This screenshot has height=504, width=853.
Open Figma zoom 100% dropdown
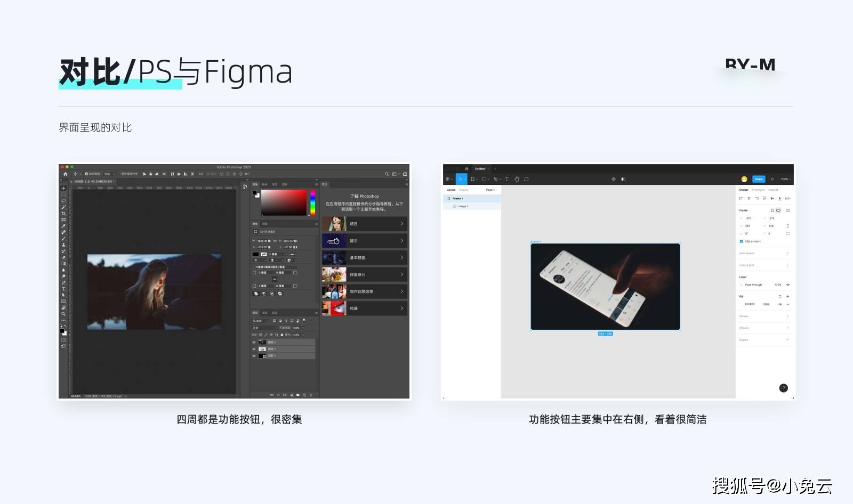tap(785, 179)
